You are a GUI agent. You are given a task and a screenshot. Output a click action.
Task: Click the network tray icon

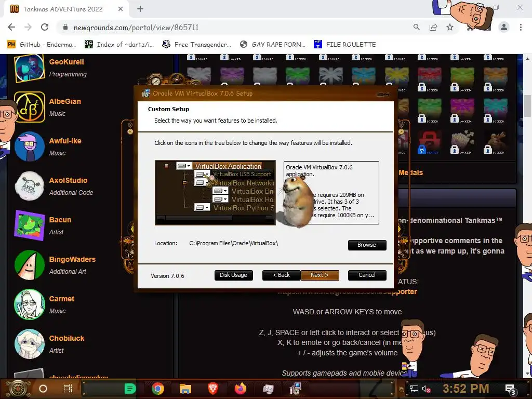click(414, 389)
